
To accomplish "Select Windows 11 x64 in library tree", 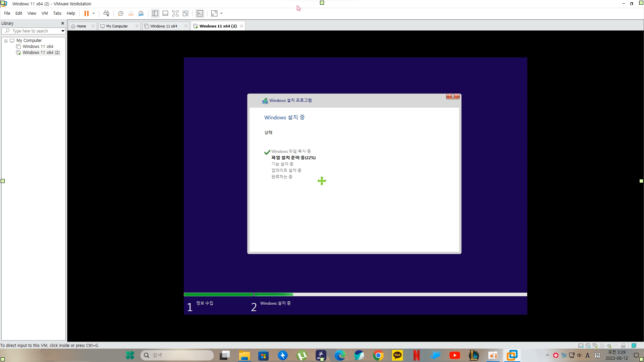I will (38, 47).
